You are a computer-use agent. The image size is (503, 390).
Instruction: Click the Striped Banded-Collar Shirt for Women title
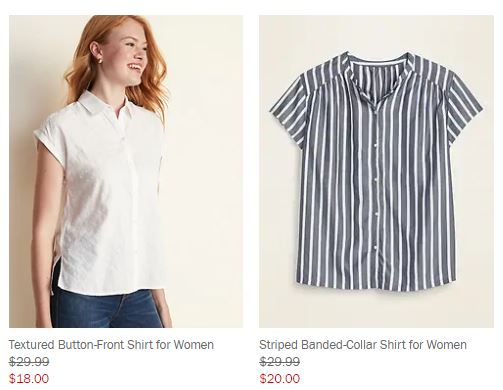coord(363,345)
